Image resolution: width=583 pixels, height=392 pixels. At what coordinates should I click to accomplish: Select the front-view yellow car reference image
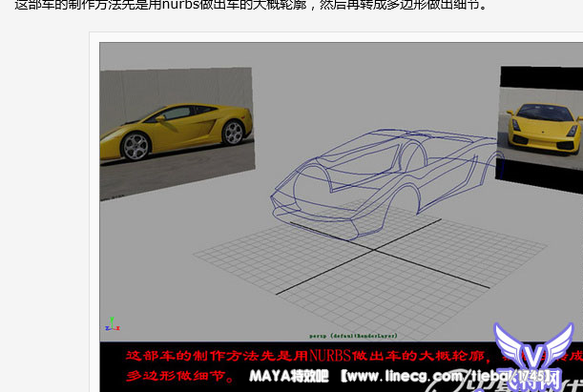pyautogui.click(x=539, y=123)
